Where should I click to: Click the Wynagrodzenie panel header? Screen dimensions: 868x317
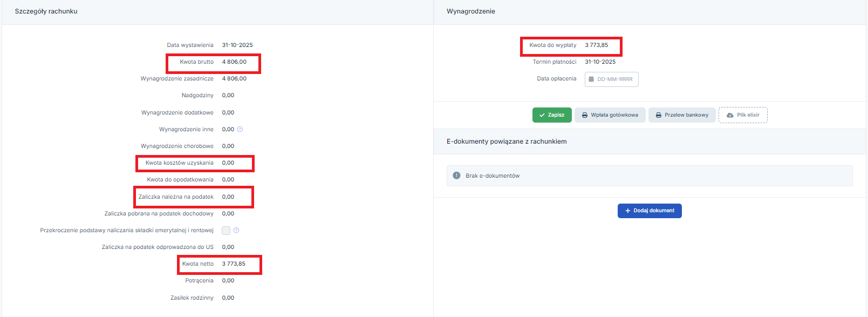(x=470, y=11)
